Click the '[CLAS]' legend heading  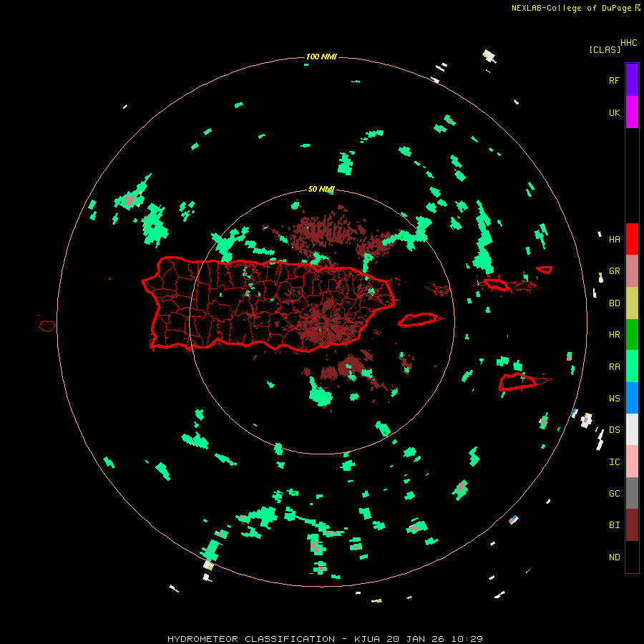coord(605,49)
